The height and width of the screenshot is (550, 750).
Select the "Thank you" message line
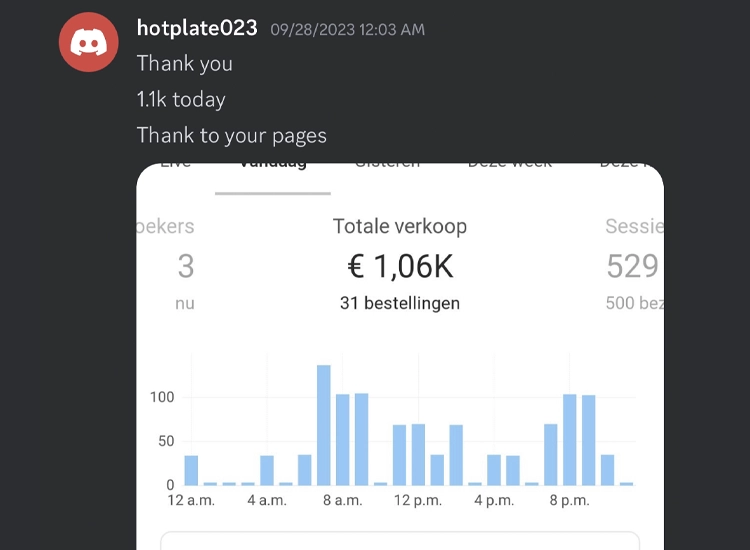(x=184, y=63)
